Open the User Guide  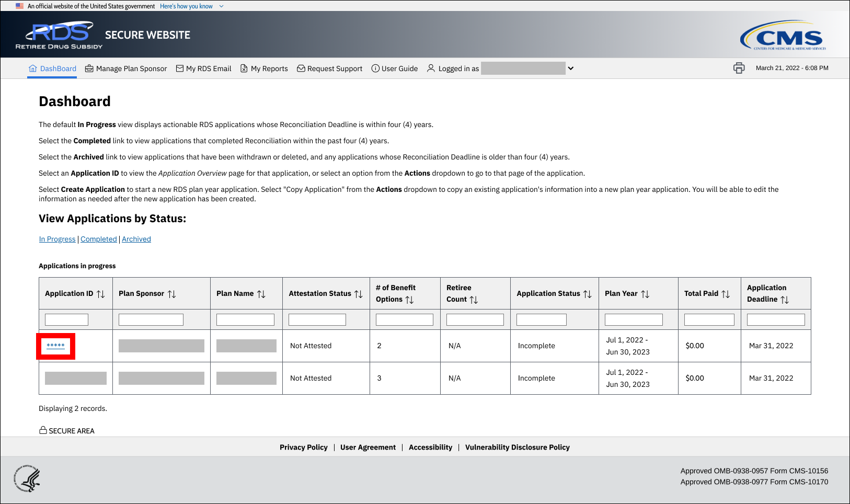pyautogui.click(x=395, y=68)
